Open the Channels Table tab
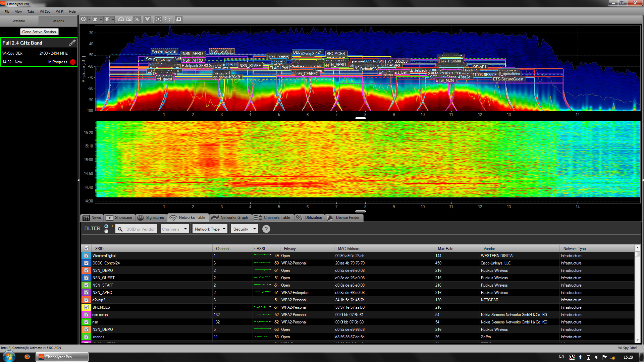 point(272,218)
